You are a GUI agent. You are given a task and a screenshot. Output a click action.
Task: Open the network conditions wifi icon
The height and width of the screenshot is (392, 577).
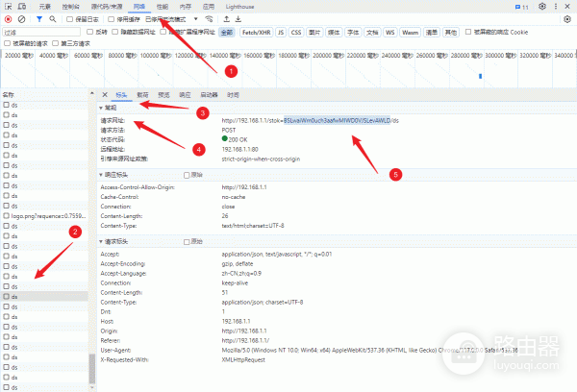click(x=209, y=19)
